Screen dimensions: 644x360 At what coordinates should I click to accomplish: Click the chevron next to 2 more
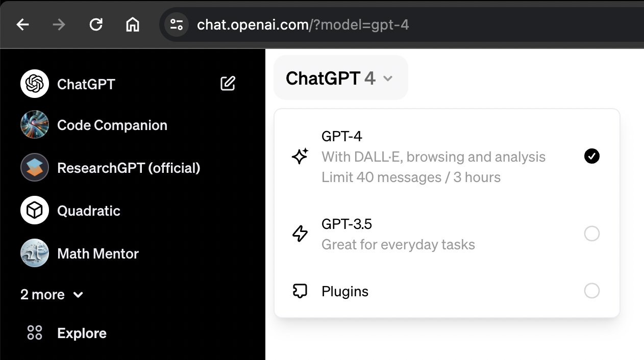78,295
